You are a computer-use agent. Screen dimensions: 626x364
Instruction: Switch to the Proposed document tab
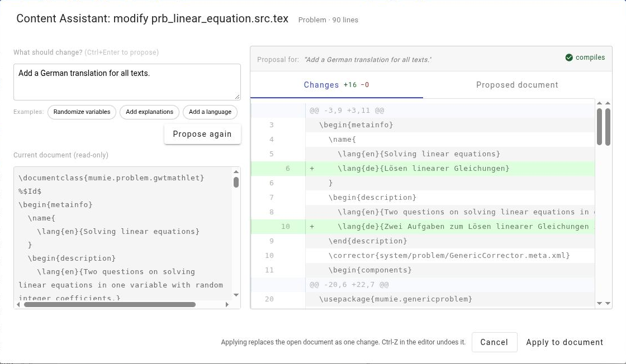[517, 85]
